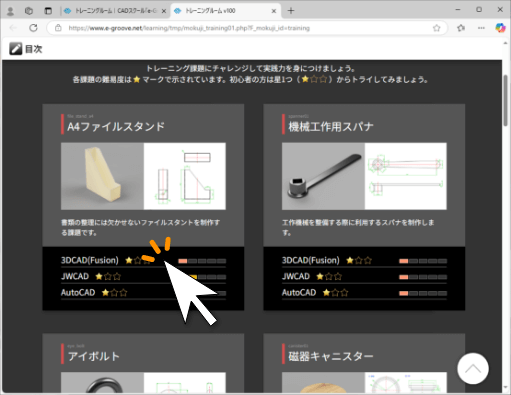
Task: Click the トレーニング課題にチャレンジして intro text
Action: (x=251, y=69)
